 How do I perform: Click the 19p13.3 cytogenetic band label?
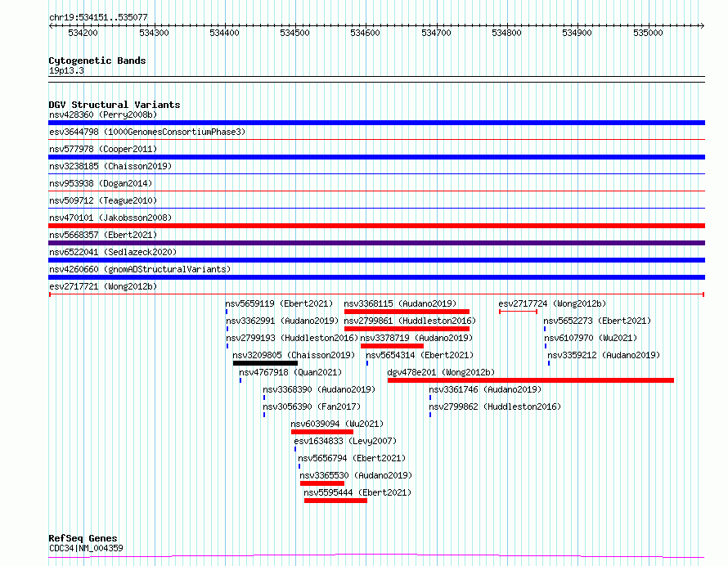[x=66, y=70]
